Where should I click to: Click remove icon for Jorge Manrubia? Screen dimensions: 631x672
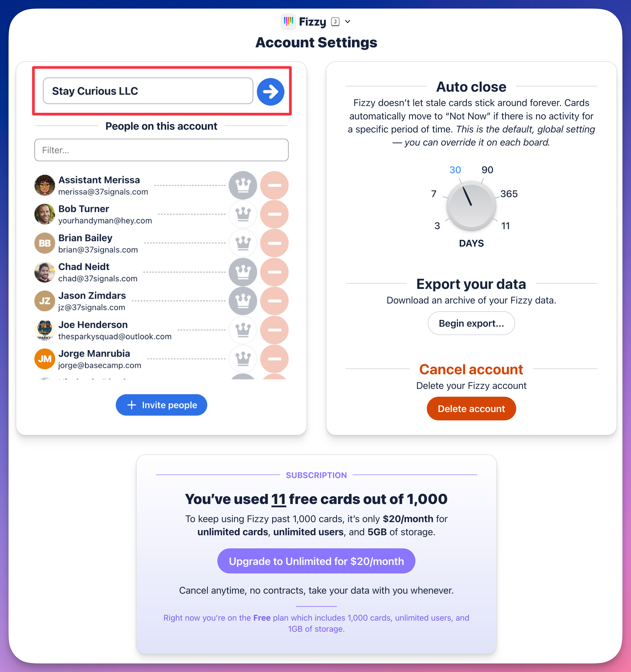pyautogui.click(x=274, y=359)
